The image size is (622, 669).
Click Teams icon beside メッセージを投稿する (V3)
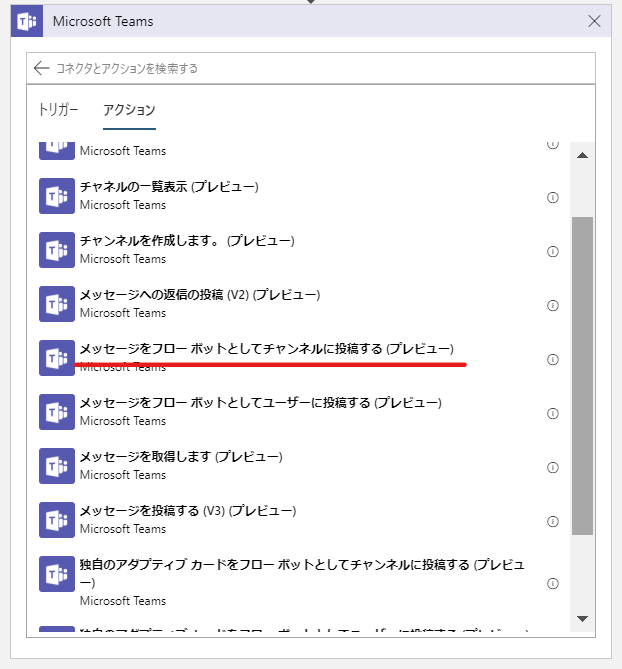(x=57, y=520)
